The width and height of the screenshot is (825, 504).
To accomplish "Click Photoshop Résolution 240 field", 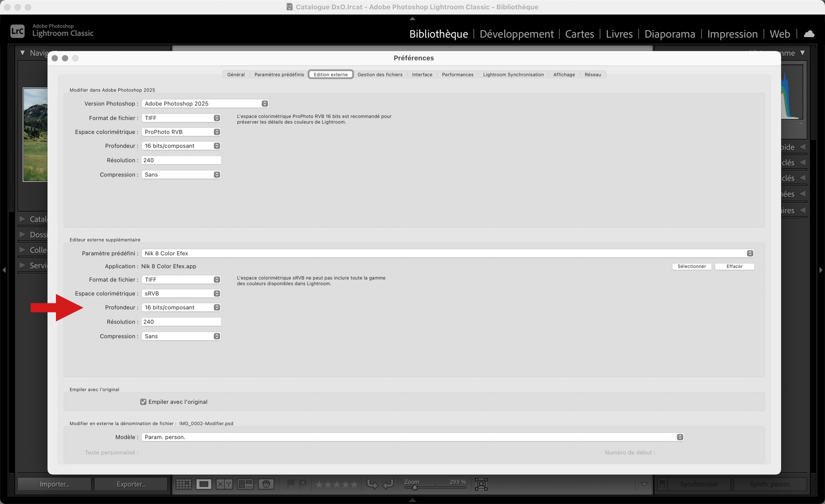I will (181, 160).
